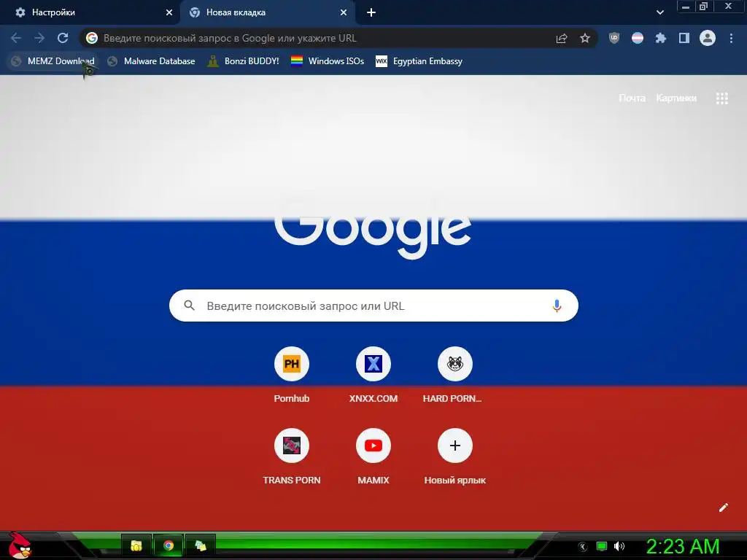Open the Google apps grid

pos(721,98)
